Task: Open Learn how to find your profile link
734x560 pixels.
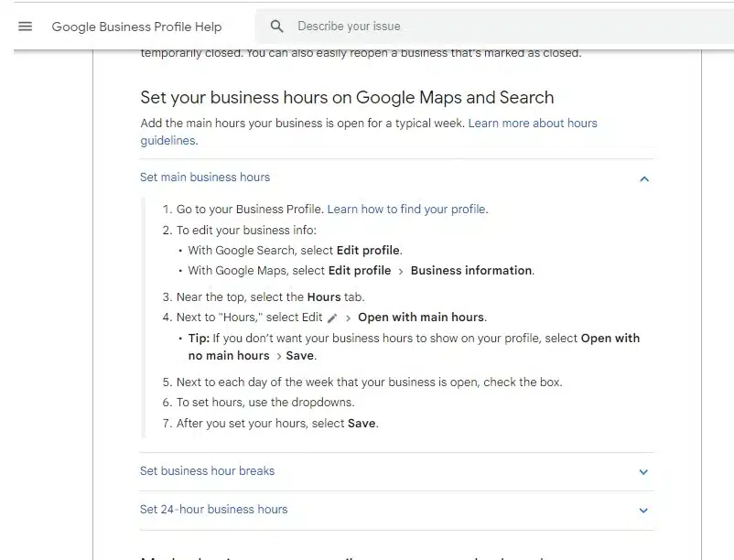Action: pyautogui.click(x=407, y=210)
